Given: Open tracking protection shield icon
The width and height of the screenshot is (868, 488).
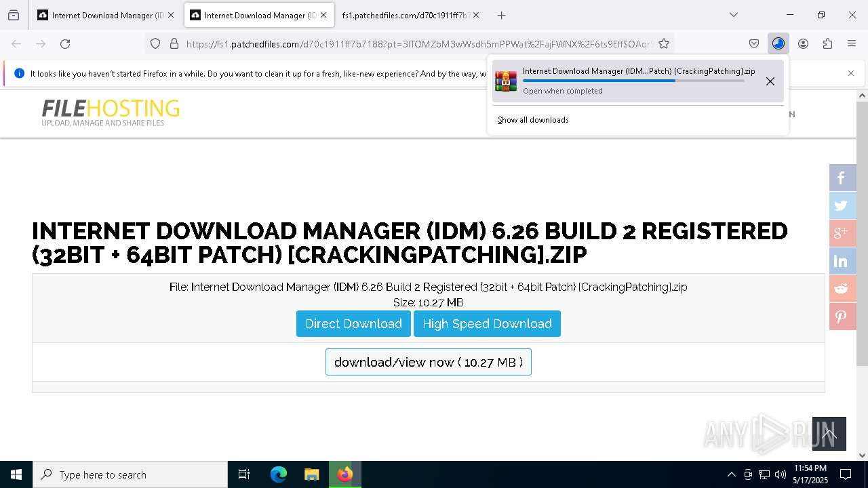Looking at the screenshot, I should pyautogui.click(x=155, y=43).
